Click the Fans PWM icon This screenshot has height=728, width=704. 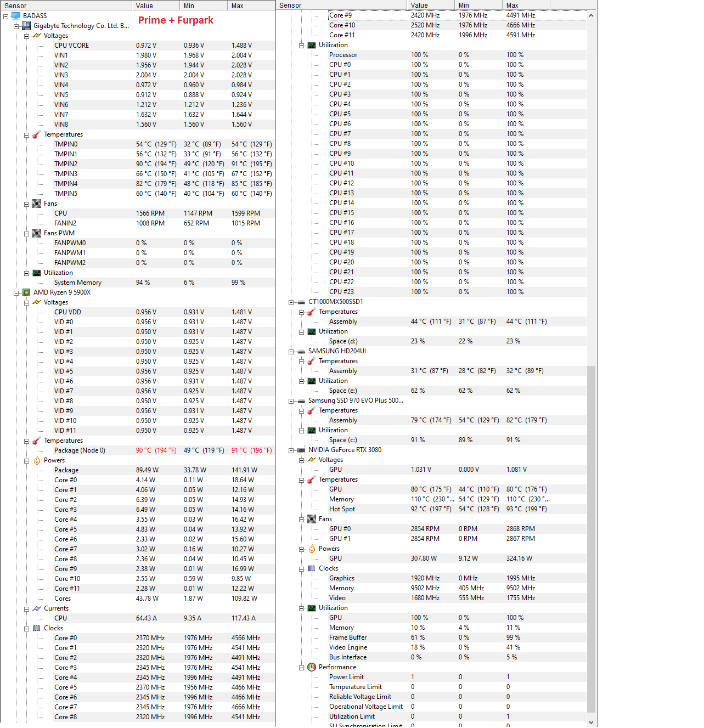pos(37,233)
